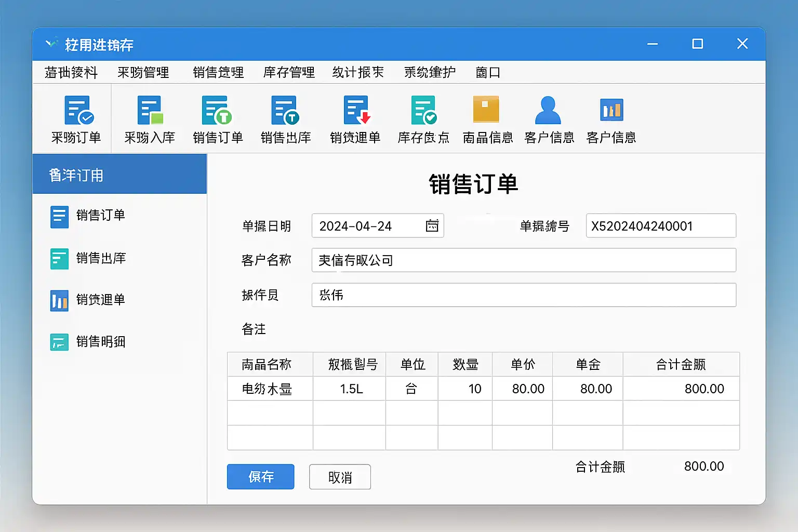Image resolution: width=798 pixels, height=532 pixels.
Task: Open the 库存管理 inventory management menu
Action: (289, 72)
